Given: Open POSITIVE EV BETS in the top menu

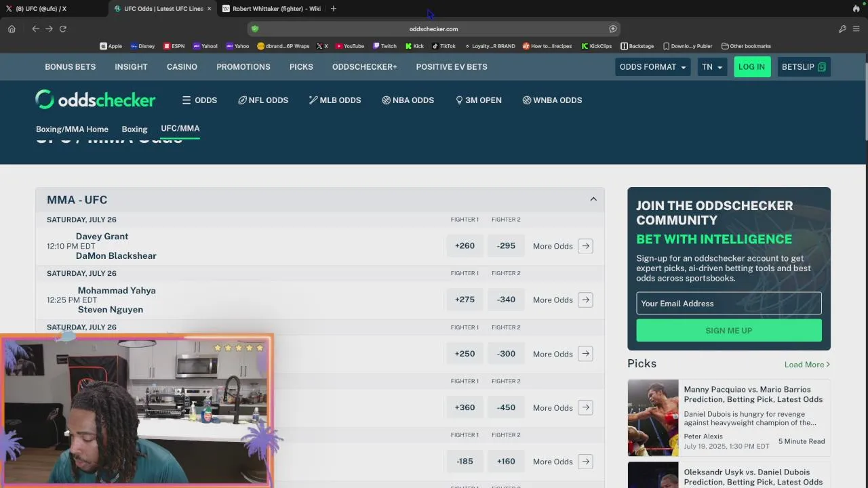Looking at the screenshot, I should click(452, 67).
